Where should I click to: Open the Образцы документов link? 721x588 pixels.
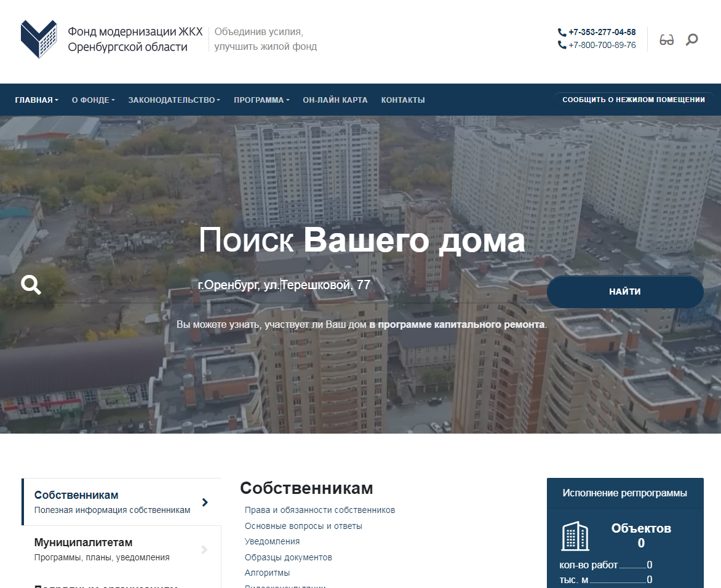289,557
